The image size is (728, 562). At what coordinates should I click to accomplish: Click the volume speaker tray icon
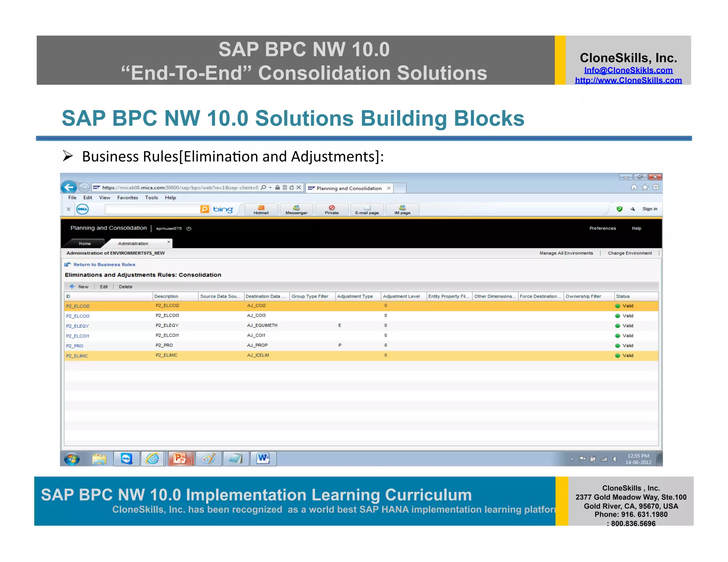click(614, 459)
